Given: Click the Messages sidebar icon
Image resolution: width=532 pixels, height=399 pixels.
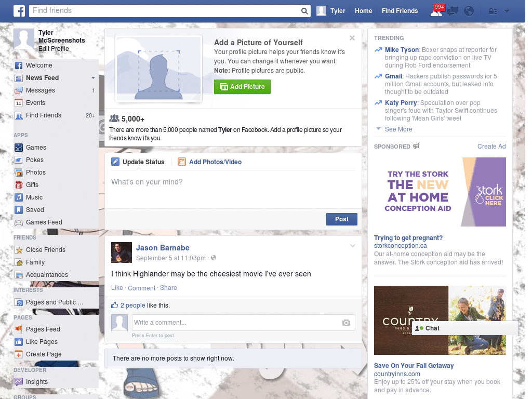Looking at the screenshot, I should pyautogui.click(x=19, y=90).
